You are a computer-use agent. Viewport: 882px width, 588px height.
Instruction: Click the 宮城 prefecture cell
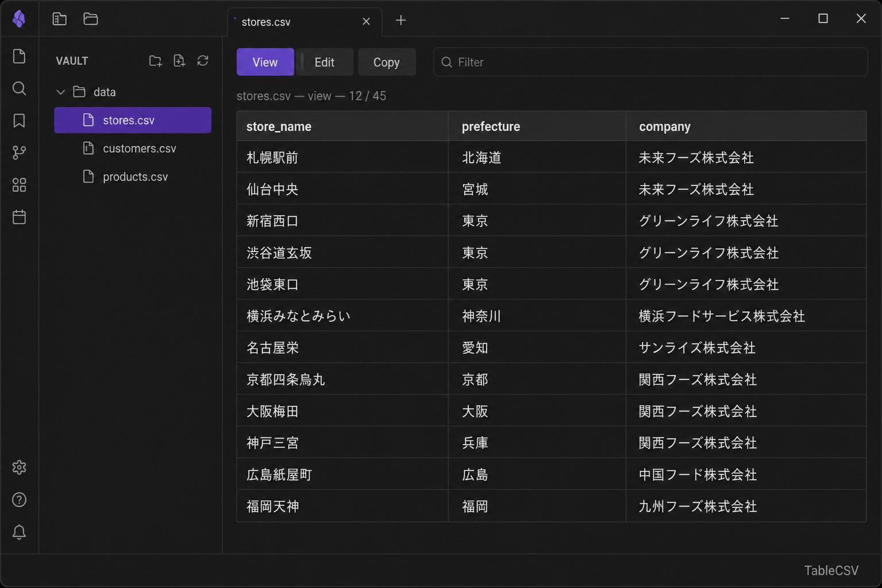[537, 189]
